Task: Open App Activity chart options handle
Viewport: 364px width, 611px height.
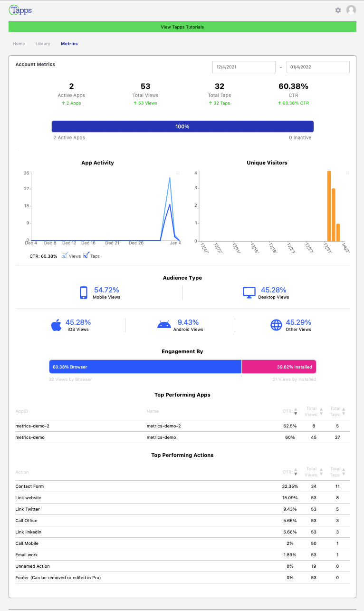Action: tap(178, 173)
